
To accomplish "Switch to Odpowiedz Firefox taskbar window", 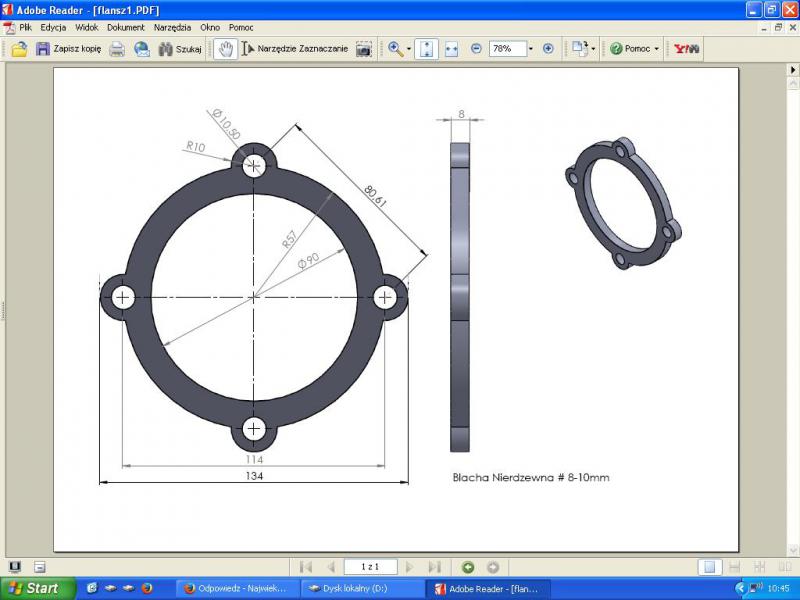I will point(236,589).
